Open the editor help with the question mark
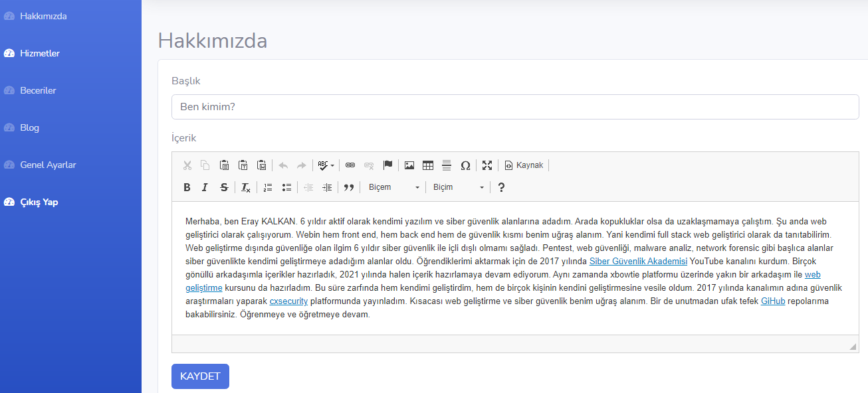Viewport: 868px width, 393px height. (501, 187)
